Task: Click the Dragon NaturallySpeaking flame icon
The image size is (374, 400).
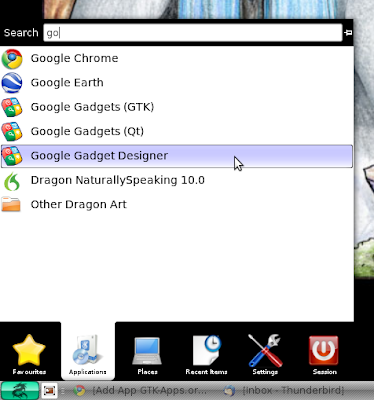Action: pyautogui.click(x=12, y=181)
